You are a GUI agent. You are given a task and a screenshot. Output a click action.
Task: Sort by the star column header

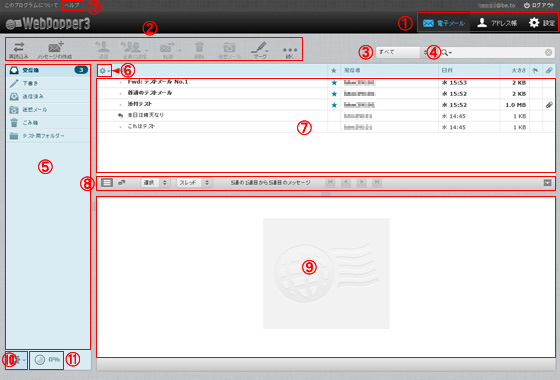[x=334, y=70]
